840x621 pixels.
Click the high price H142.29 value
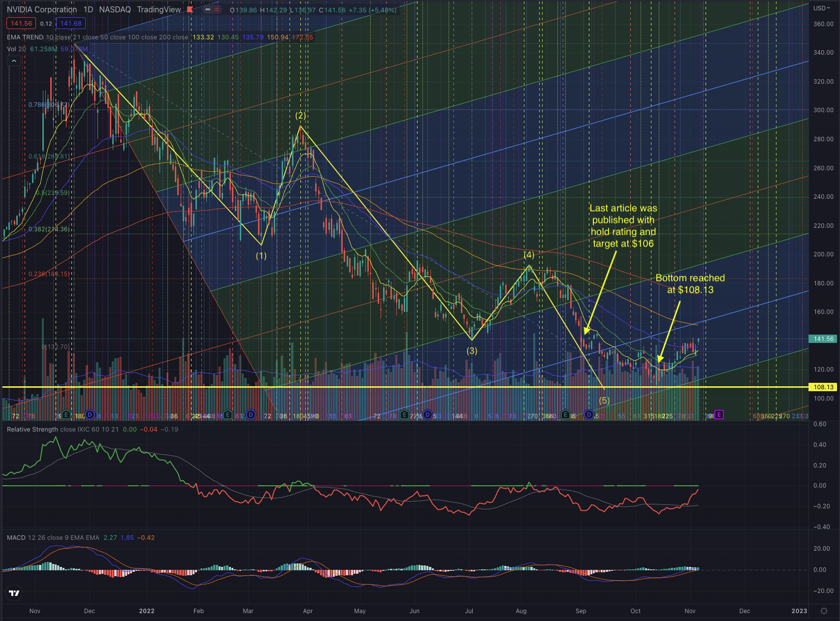point(274,10)
